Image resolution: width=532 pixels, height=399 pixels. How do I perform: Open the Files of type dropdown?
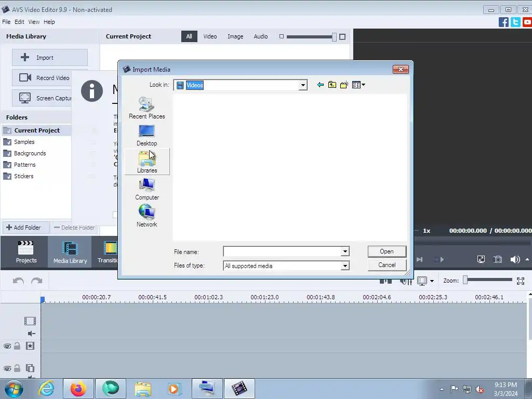(x=345, y=265)
